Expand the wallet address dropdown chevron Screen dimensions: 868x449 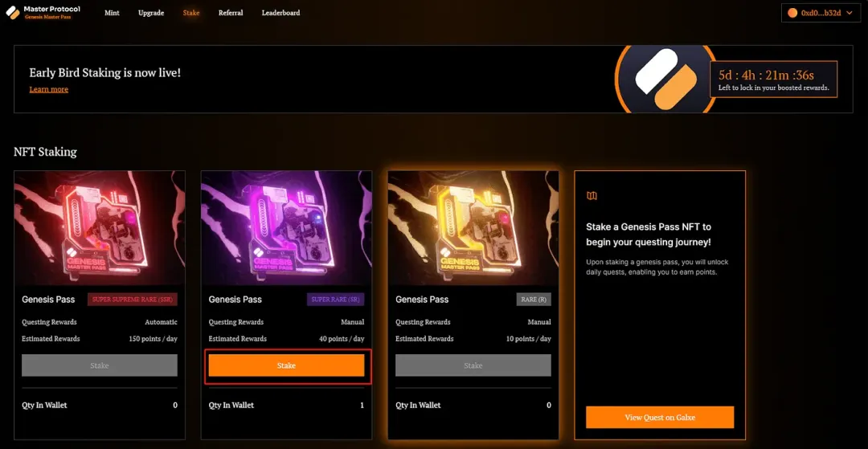click(x=850, y=13)
